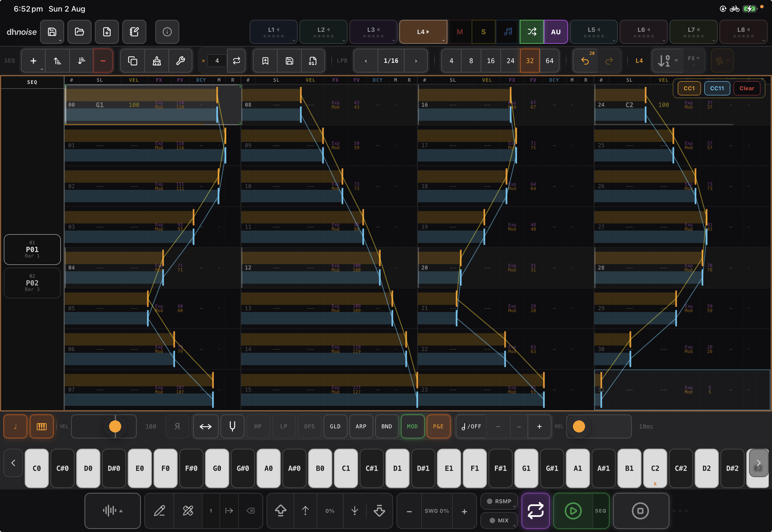The height and width of the screenshot is (532, 772).
Task: Click the shuffle randomize icon
Action: [x=532, y=32]
